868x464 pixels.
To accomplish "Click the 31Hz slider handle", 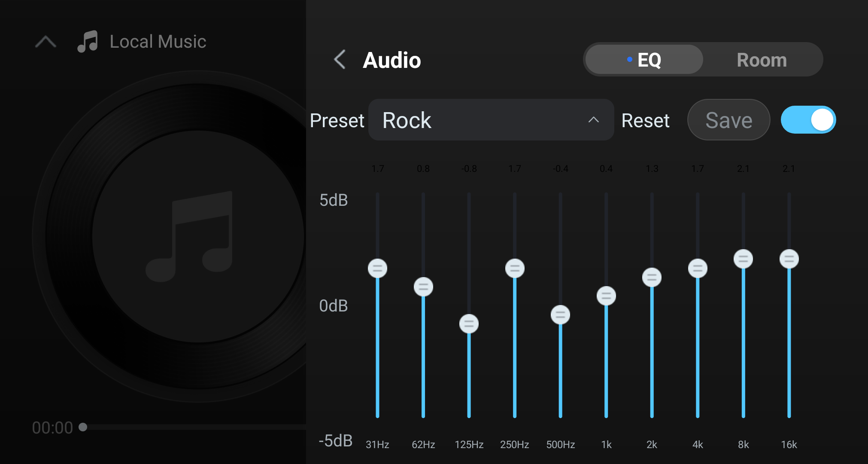I will pos(377,269).
